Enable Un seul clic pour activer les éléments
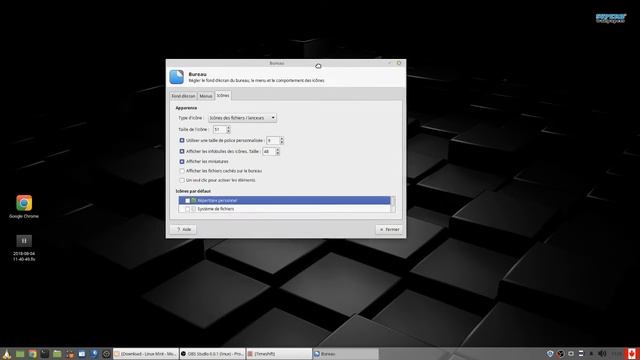 [x=182, y=180]
